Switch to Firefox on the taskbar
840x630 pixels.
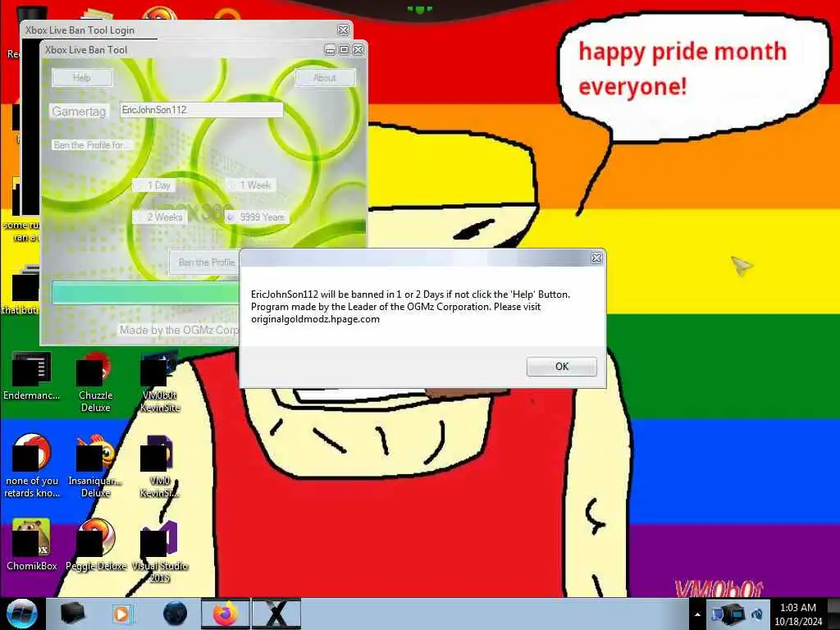[x=225, y=614]
